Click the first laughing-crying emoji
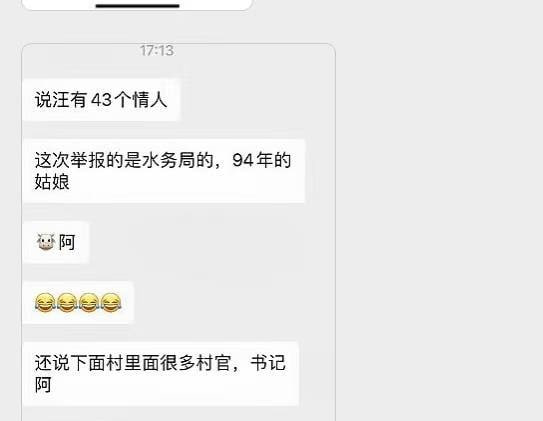 coord(45,303)
